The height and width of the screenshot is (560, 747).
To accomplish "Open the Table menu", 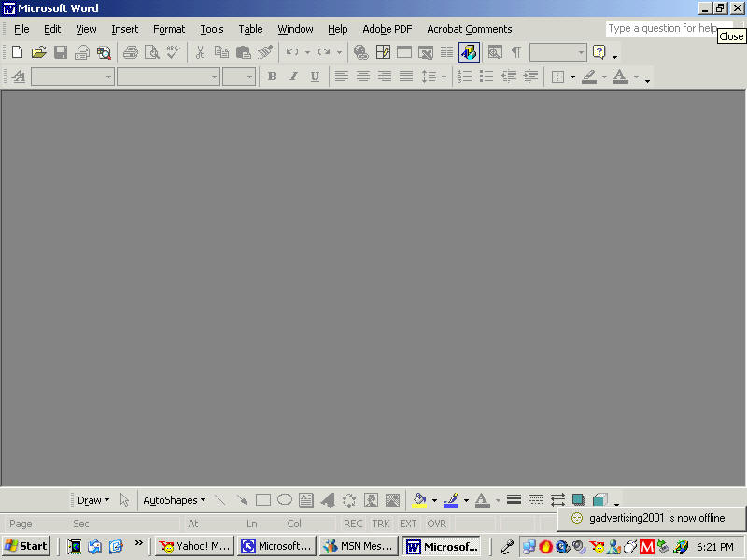I will [x=250, y=29].
